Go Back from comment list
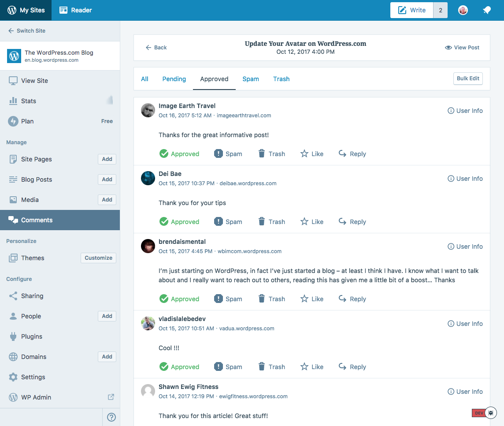Image resolution: width=504 pixels, height=426 pixels. pos(156,48)
